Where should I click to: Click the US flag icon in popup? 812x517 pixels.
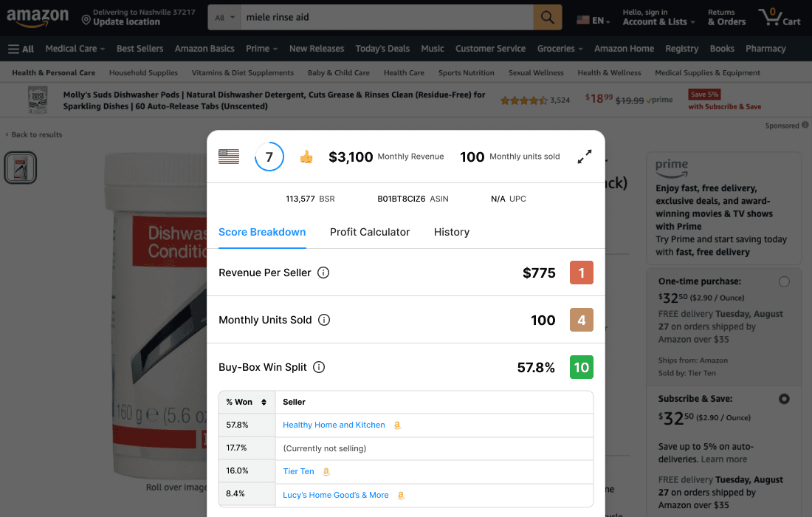tap(229, 157)
